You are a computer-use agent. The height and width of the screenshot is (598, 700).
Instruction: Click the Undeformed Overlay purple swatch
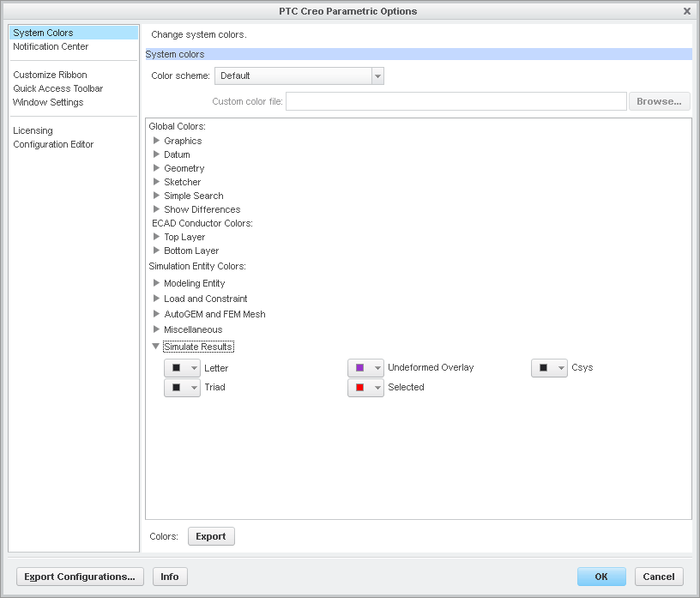359,368
